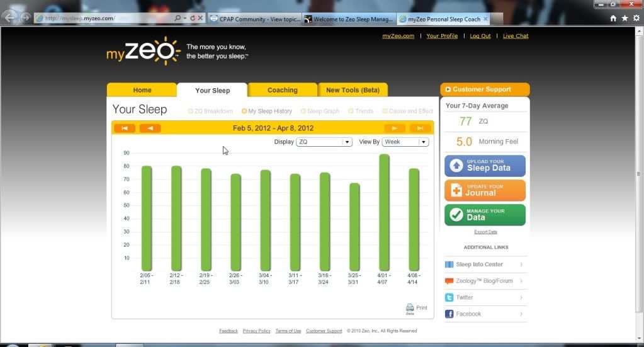Image resolution: width=644 pixels, height=347 pixels.
Task: Click browser back arrow button
Action: click(10, 17)
